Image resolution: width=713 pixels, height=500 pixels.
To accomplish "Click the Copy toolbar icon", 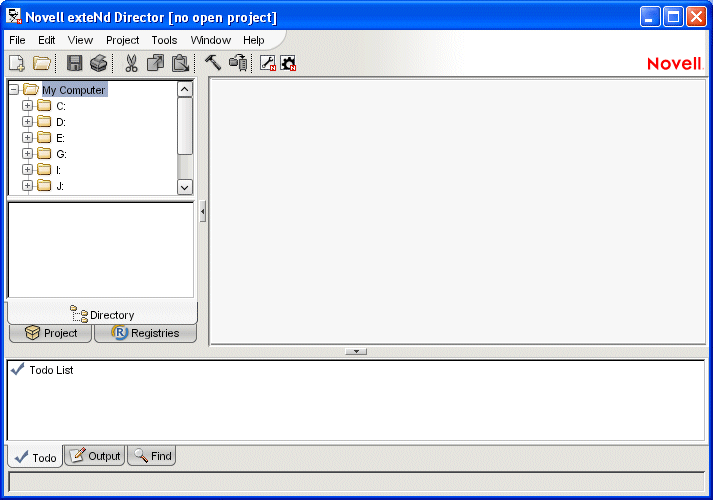I will click(x=156, y=63).
